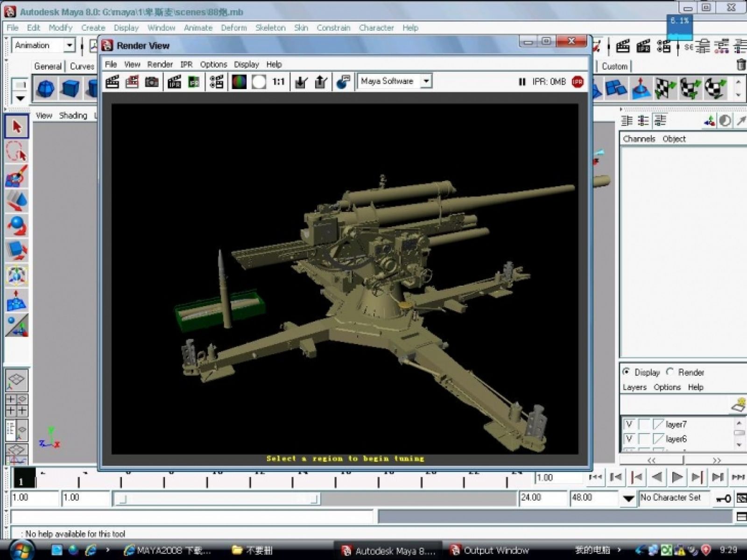Play animation backward button
This screenshot has height=560, width=747.
(x=657, y=477)
